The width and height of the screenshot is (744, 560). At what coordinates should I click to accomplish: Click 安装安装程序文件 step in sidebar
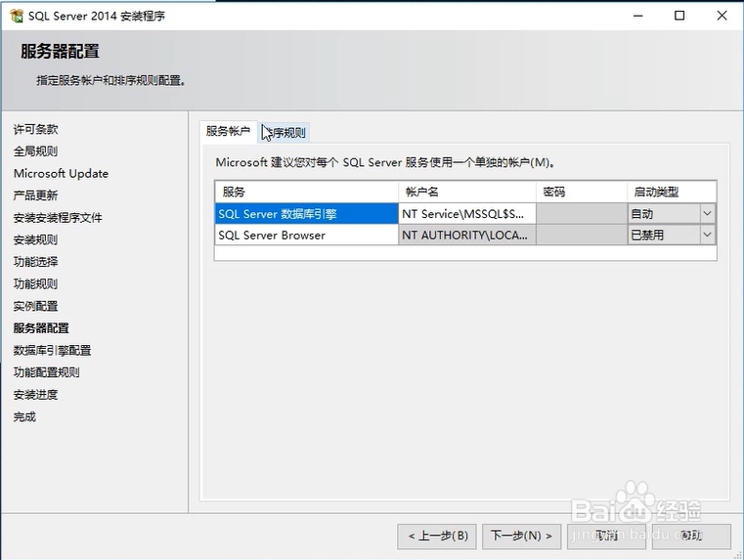point(58,218)
